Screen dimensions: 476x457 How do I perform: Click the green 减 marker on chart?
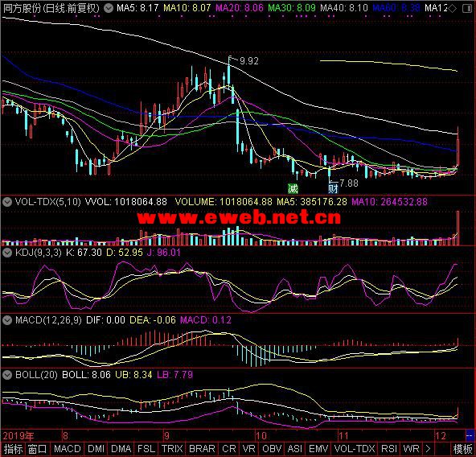(x=293, y=189)
